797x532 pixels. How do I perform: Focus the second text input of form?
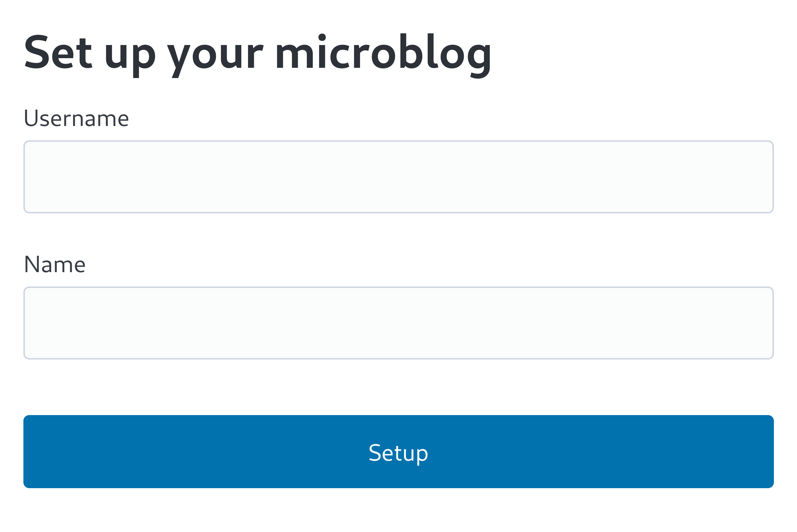[398, 323]
